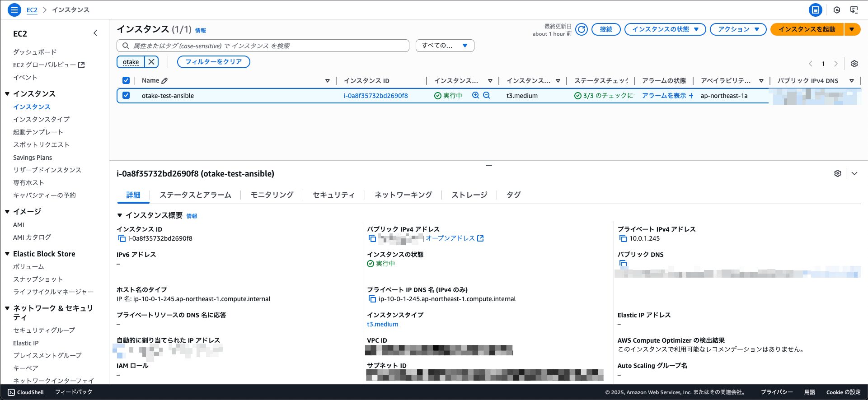Open the launch instance split-button arrow
This screenshot has height=400, width=868.
click(852, 29)
